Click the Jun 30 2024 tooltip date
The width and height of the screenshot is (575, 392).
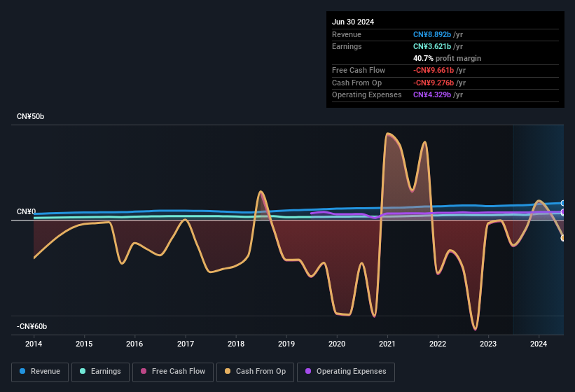(353, 22)
